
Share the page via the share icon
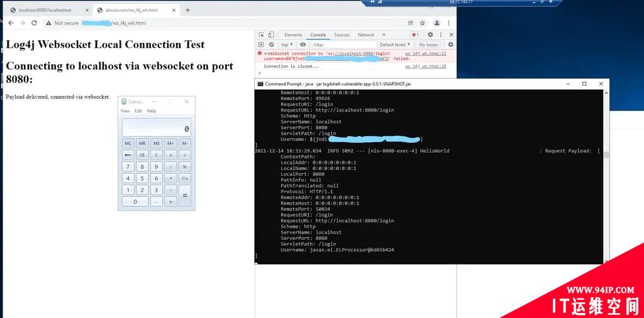(410, 23)
